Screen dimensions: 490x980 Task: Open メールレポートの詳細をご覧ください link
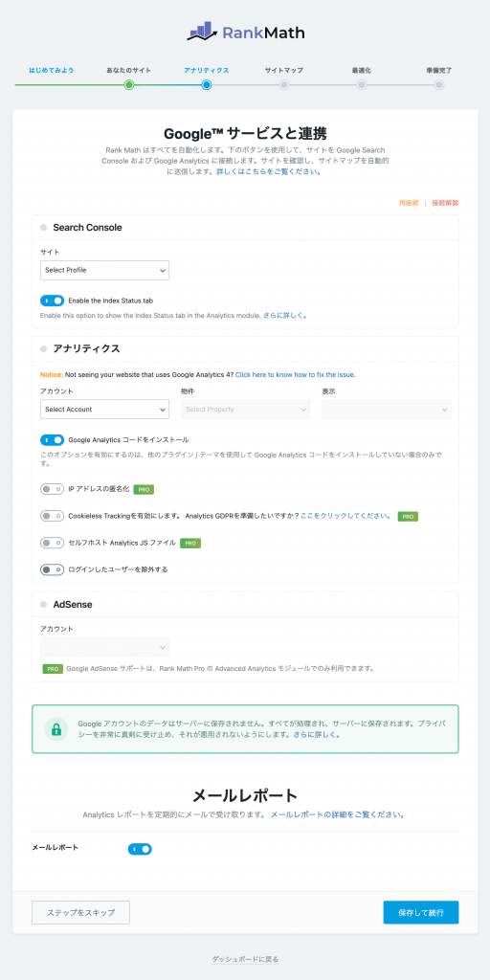[338, 815]
